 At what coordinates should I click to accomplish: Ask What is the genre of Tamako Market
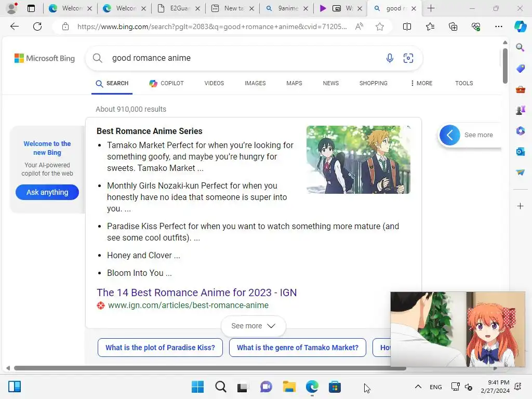298,348
